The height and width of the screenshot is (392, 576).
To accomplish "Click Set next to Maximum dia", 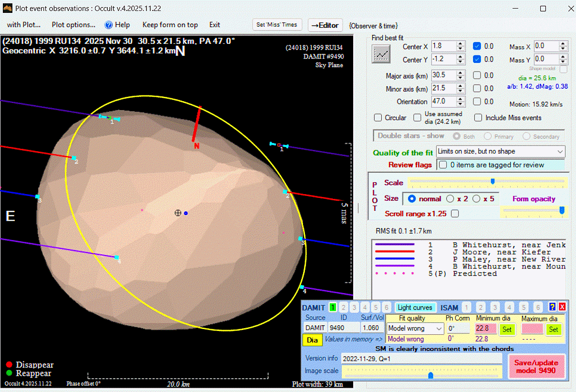I will pyautogui.click(x=553, y=329).
